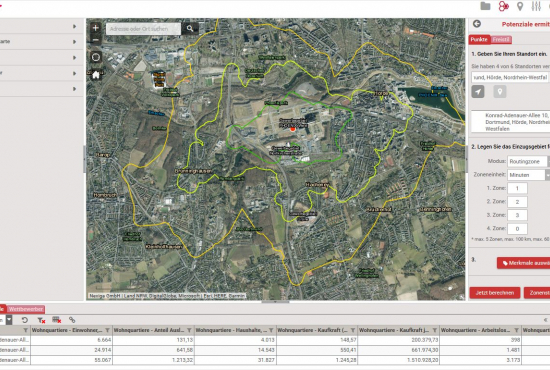Click the chain link icon in table toolbar
The image size is (550, 370).
click(72, 320)
